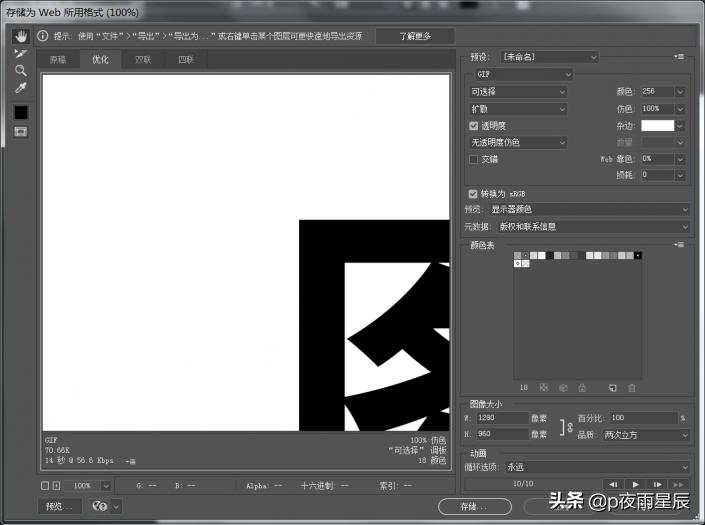
Task: Open the 预览 显示器颜色 dropdown
Action: point(589,209)
